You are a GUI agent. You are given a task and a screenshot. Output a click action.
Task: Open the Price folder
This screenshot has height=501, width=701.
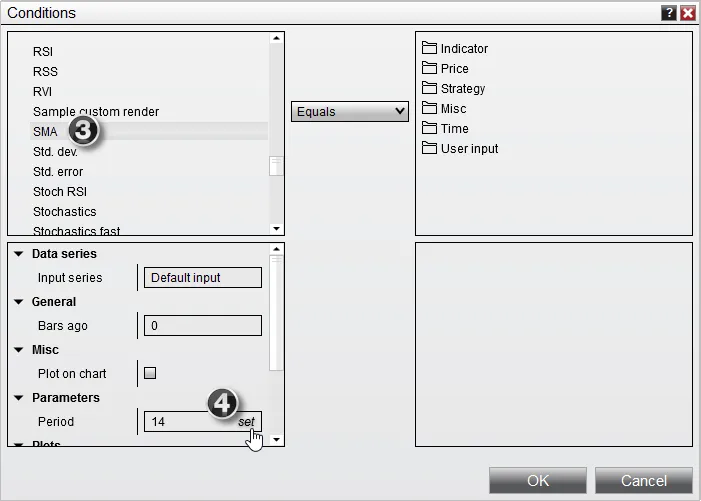click(445, 68)
